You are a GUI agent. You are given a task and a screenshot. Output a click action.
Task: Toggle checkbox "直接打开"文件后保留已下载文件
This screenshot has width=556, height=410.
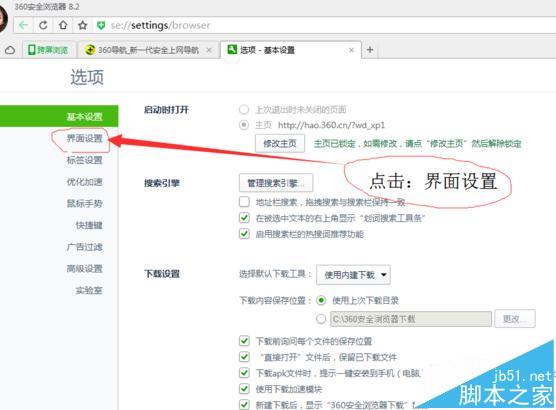coord(244,357)
